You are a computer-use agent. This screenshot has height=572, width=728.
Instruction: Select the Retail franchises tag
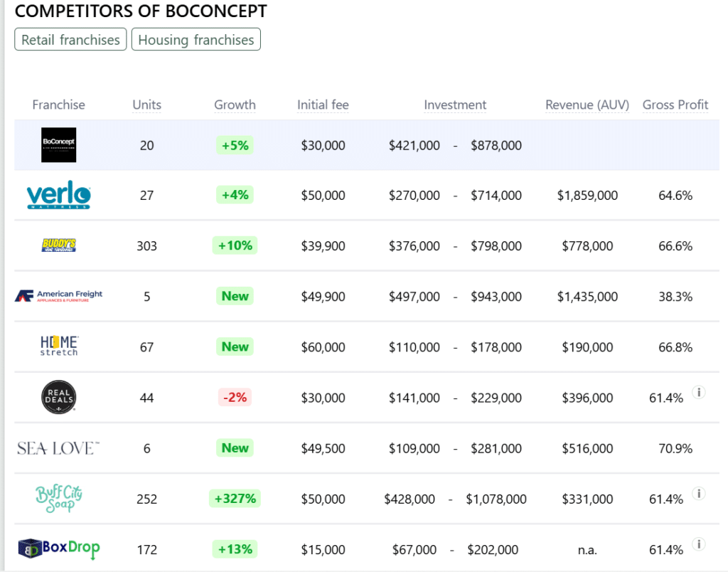tap(70, 40)
